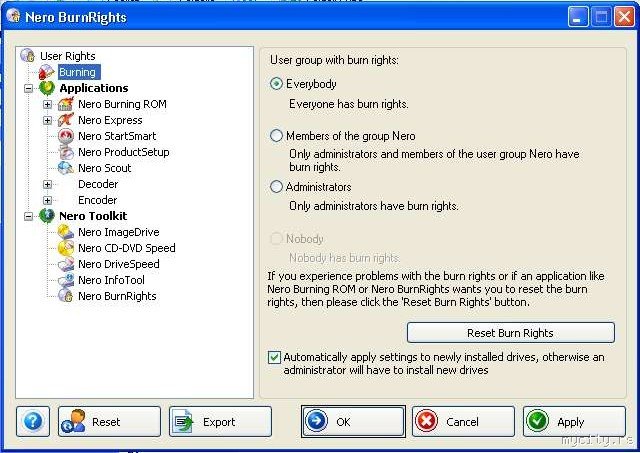This screenshot has height=453, width=640.
Task: Collapse the Nero Toolkit tree node
Action: 29,216
